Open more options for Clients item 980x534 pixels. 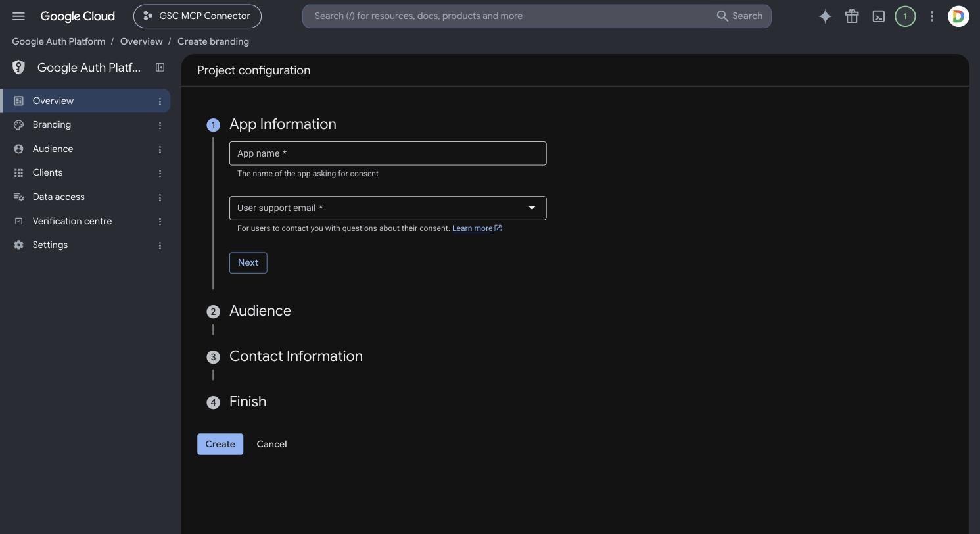coord(160,173)
